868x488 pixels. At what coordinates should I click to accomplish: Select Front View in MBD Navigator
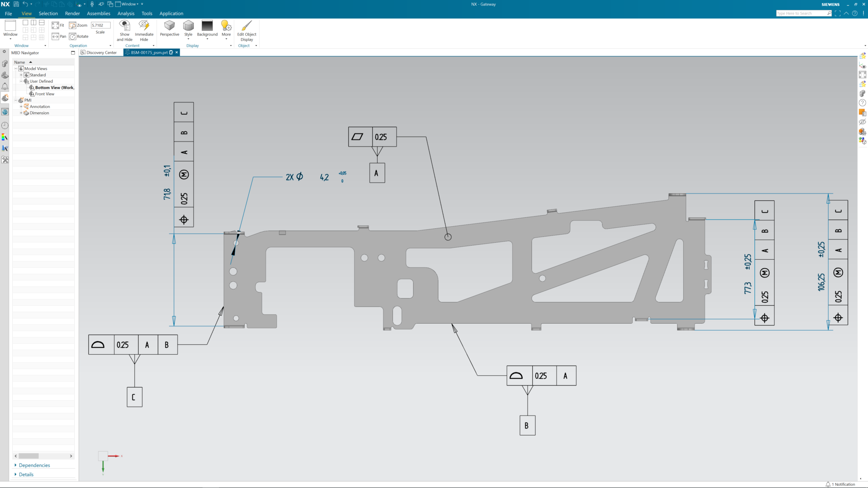(44, 94)
